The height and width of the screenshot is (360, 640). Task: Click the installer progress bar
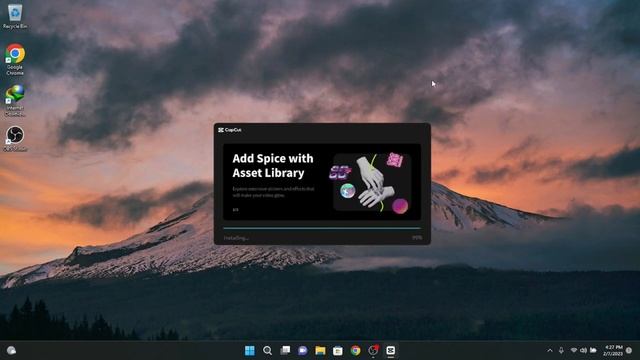[322, 228]
